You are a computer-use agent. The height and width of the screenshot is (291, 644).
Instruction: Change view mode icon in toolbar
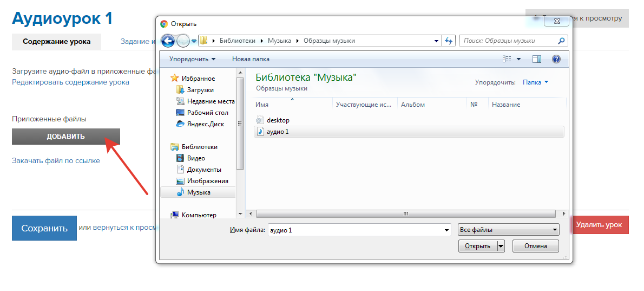click(507, 59)
